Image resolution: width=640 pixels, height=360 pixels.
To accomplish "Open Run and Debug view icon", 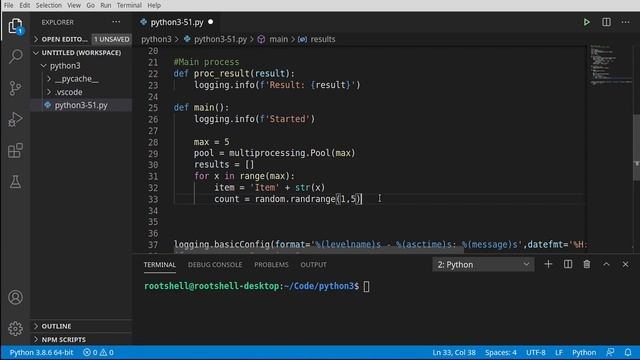I will 16,119.
